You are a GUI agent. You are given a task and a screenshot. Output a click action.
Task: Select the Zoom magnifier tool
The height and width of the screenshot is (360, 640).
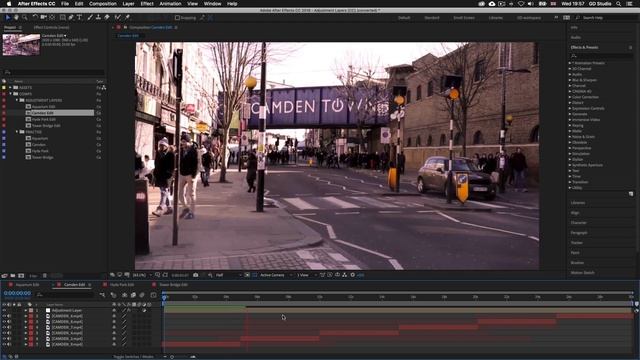pyautogui.click(x=25, y=18)
